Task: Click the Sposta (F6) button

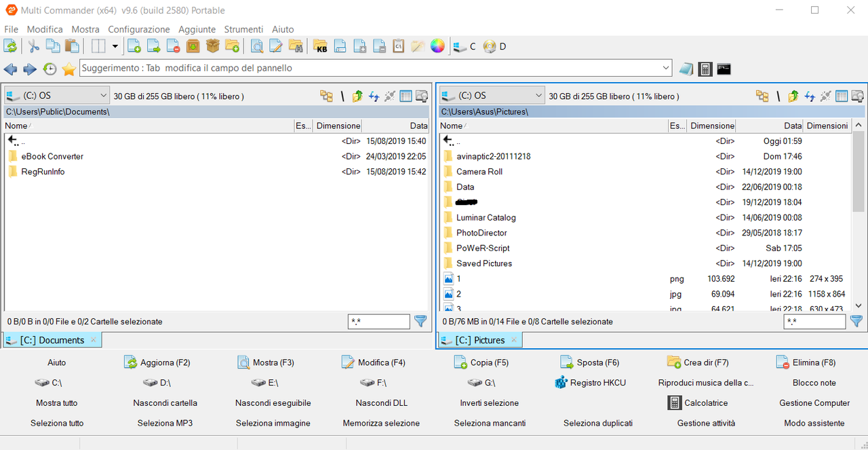Action: pyautogui.click(x=590, y=362)
